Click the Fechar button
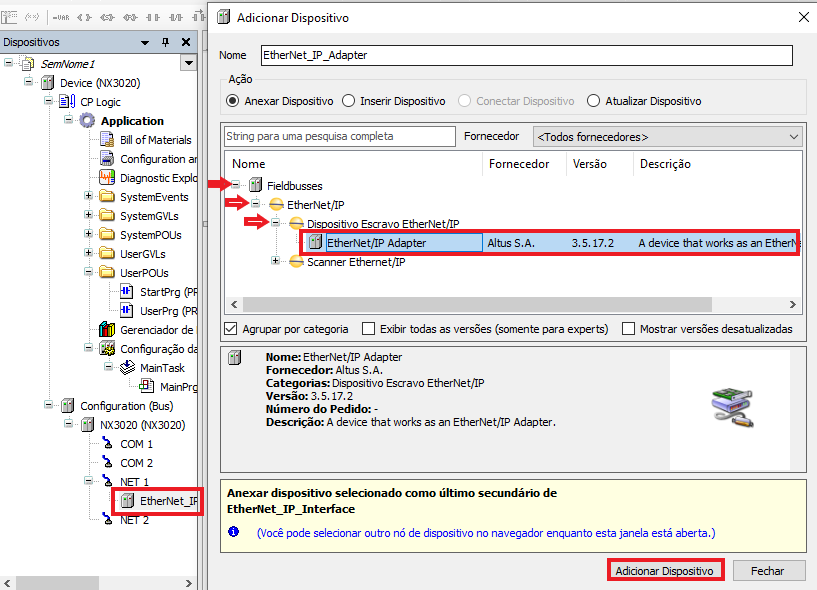Screen dimensions: 817x590 [769, 571]
